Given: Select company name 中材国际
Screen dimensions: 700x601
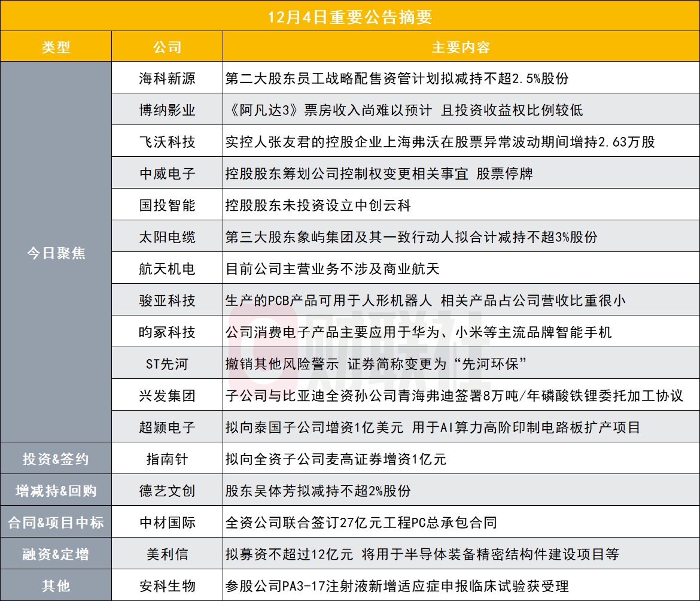Looking at the screenshot, I should [167, 523].
